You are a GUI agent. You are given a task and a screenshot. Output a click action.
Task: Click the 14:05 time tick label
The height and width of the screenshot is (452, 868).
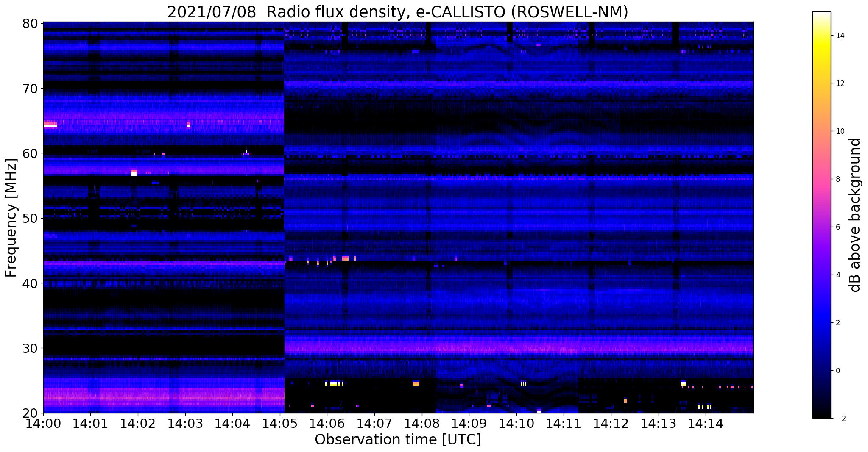[x=279, y=423]
